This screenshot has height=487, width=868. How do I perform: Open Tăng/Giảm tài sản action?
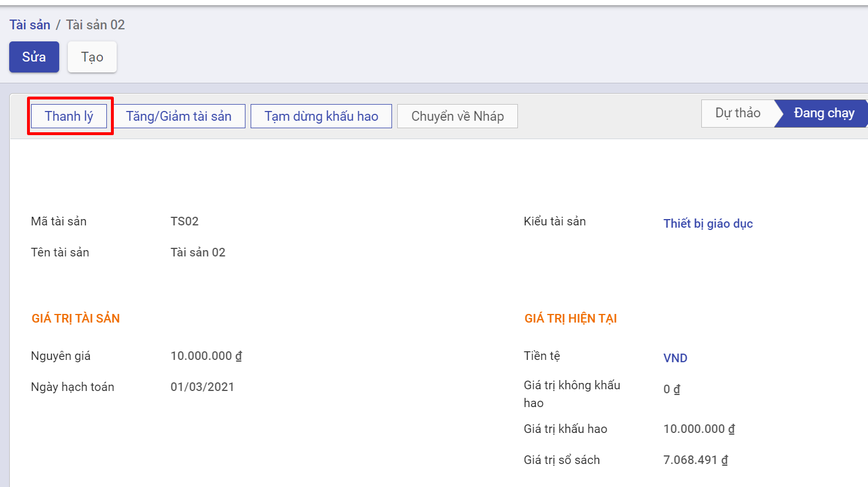coord(179,116)
